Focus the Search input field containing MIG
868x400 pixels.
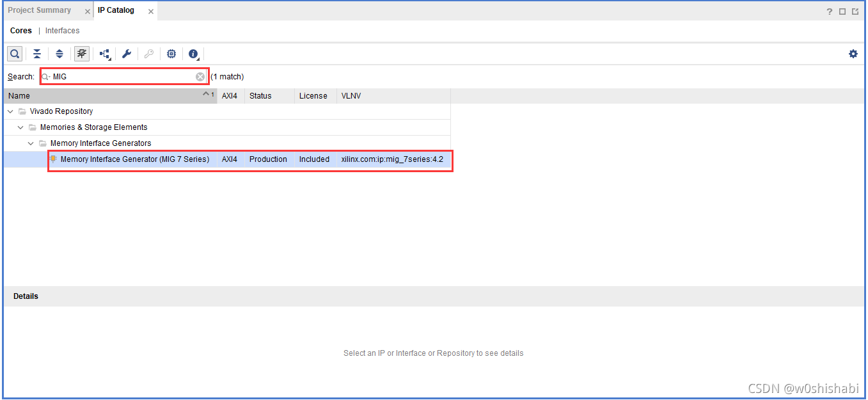pos(124,77)
